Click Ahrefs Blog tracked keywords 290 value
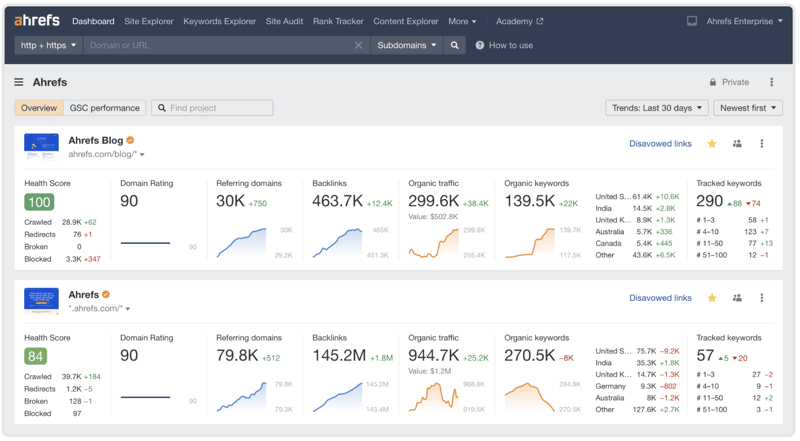 (710, 201)
